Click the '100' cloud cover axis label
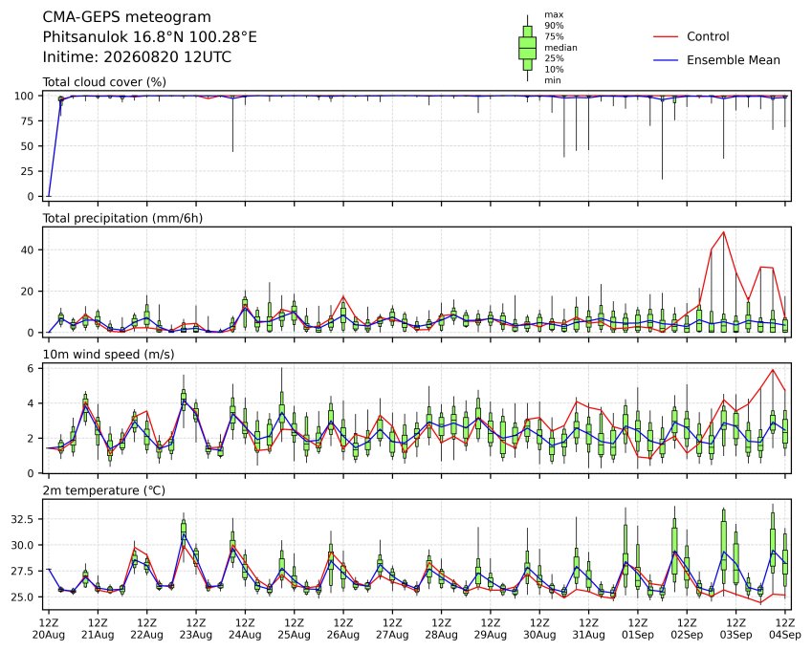Viewport: 812px width, 651px height. coord(24,96)
